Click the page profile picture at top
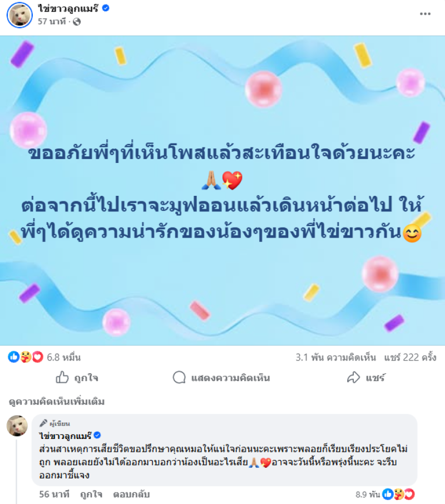The width and height of the screenshot is (445, 504). tap(19, 15)
